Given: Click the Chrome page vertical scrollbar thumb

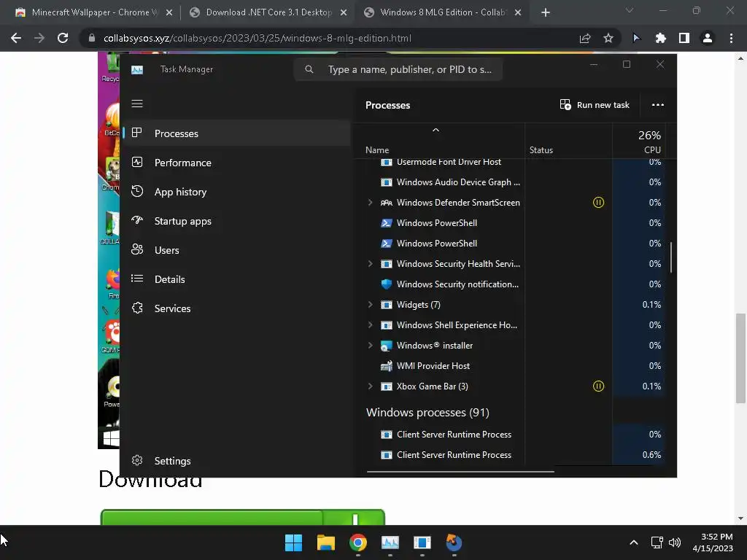Looking at the screenshot, I should [x=740, y=358].
